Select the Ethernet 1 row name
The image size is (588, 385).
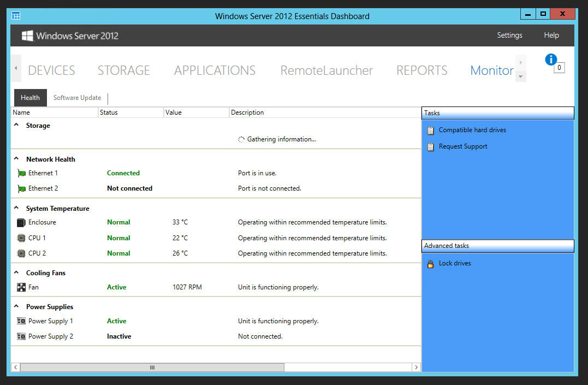pyautogui.click(x=43, y=173)
